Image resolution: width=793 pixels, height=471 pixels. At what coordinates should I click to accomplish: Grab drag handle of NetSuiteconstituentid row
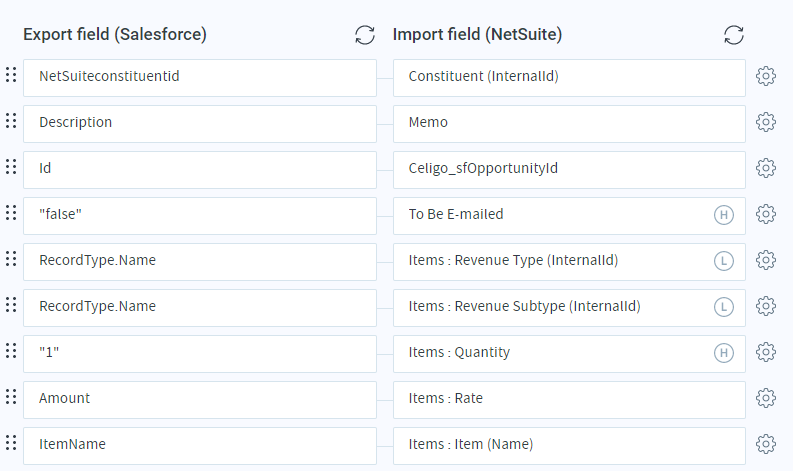click(x=11, y=74)
